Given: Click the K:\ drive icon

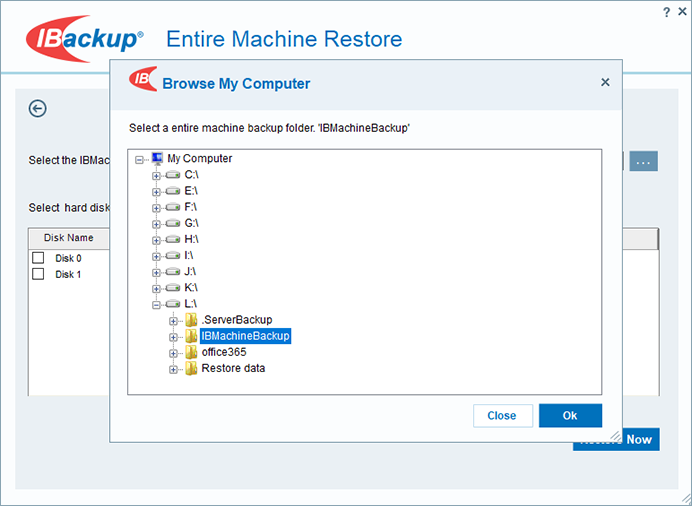Looking at the screenshot, I should (x=173, y=288).
